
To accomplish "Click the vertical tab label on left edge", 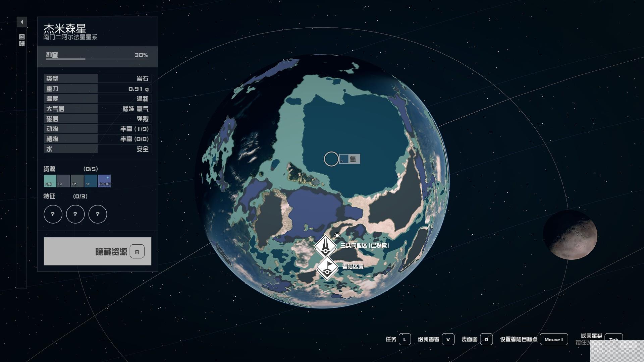I will point(22,40).
